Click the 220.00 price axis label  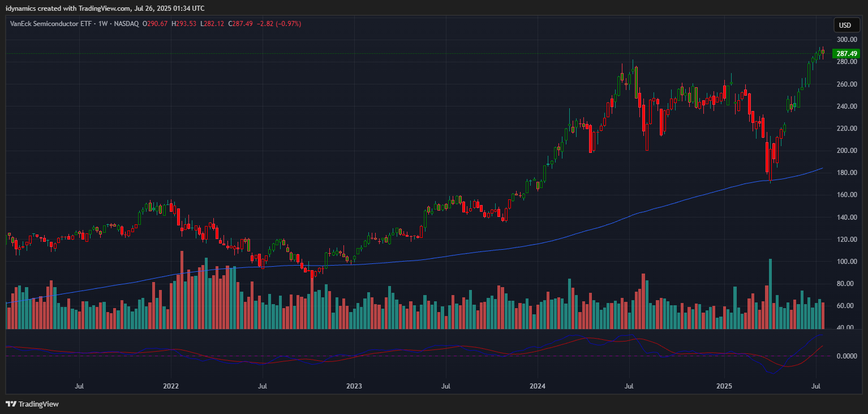pyautogui.click(x=847, y=129)
